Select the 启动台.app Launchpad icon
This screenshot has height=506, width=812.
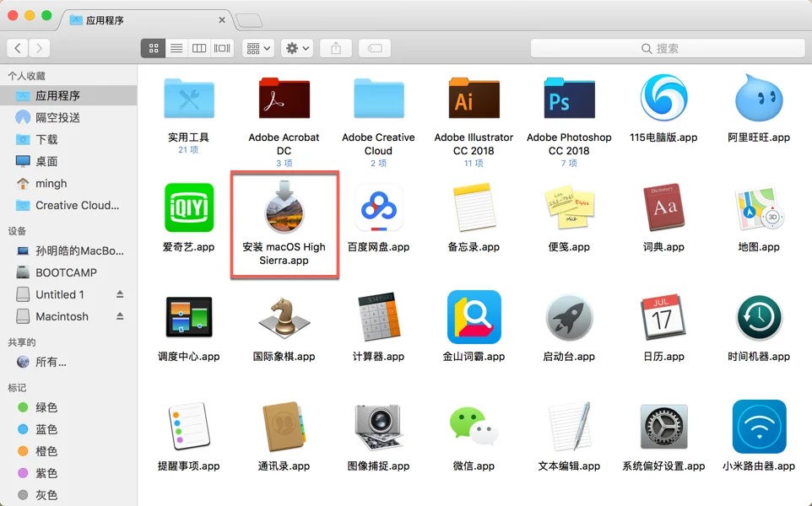(569, 316)
